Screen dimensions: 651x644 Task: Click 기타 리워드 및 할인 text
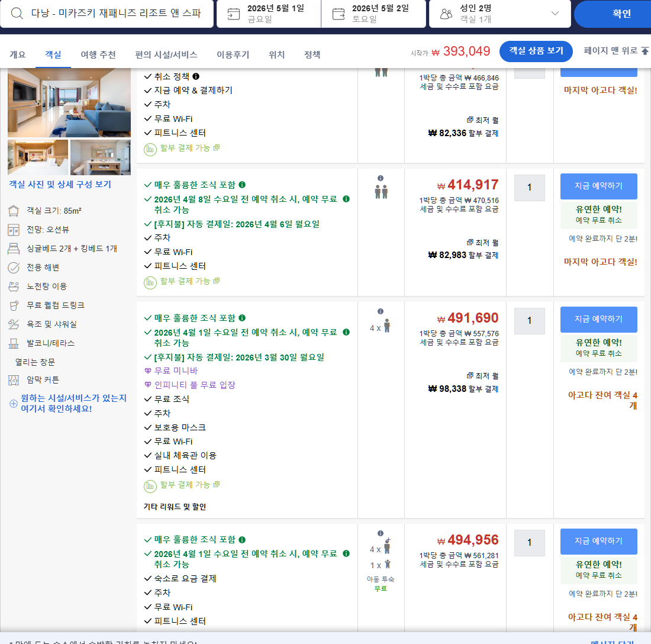pos(175,507)
